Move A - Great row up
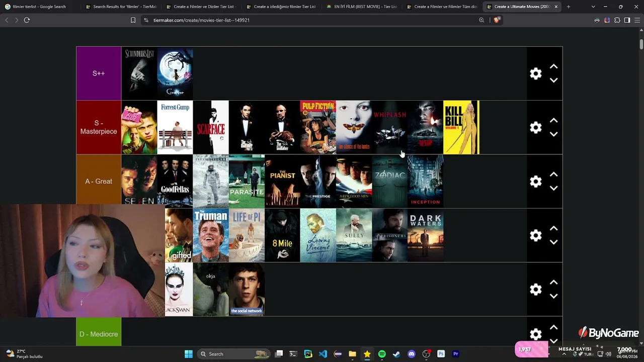 [553, 174]
